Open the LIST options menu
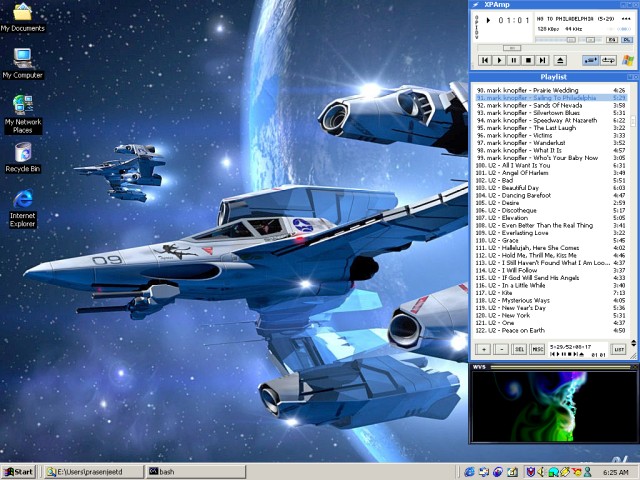 click(619, 349)
